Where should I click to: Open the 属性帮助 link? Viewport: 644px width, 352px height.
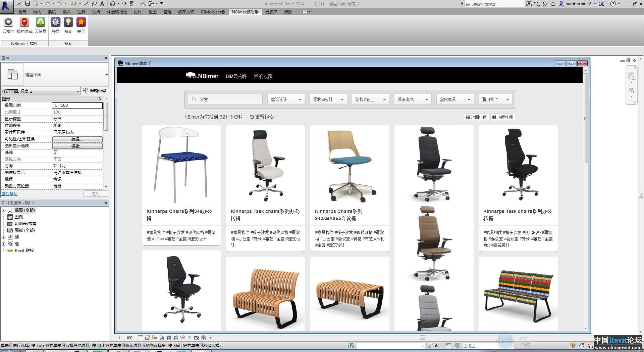[x=9, y=194]
